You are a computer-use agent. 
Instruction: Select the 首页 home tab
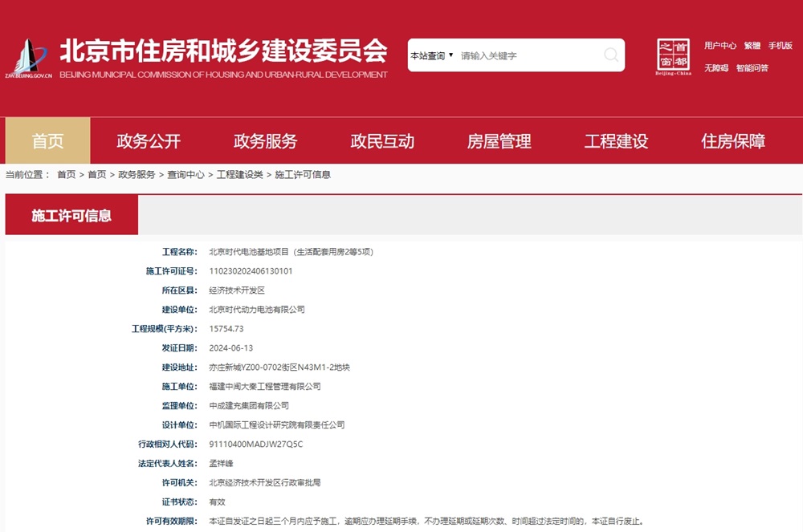48,141
